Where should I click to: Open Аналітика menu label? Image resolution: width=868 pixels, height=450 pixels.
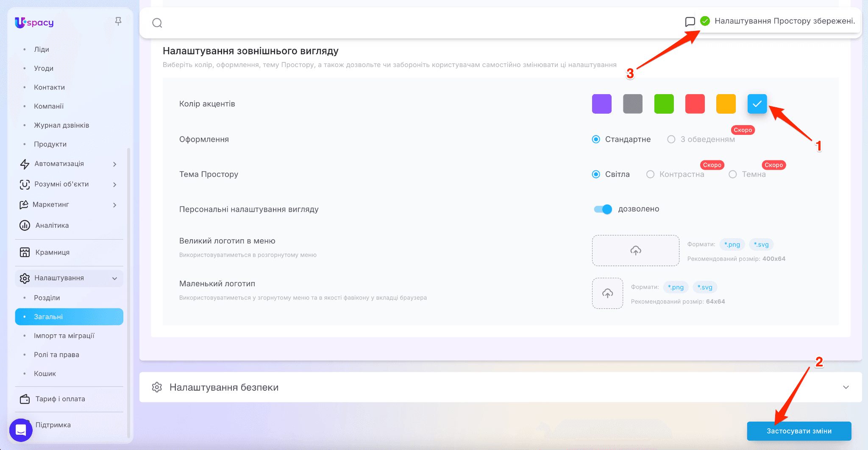coord(52,225)
